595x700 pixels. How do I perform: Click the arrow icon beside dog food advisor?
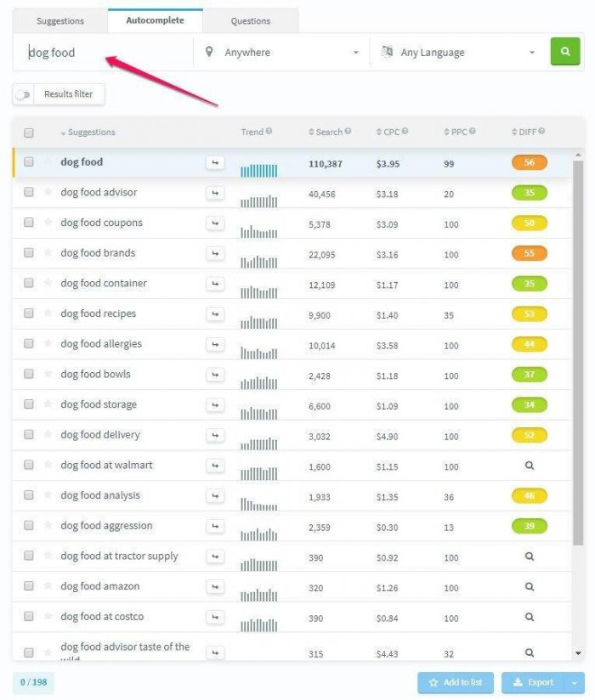click(215, 193)
